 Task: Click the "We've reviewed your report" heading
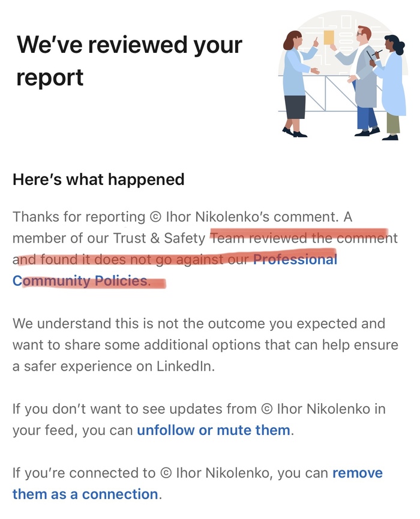(129, 60)
